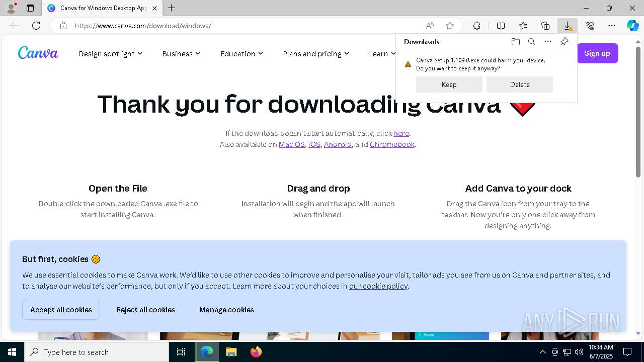
Task: Expand the Learn menu
Action: click(x=382, y=54)
